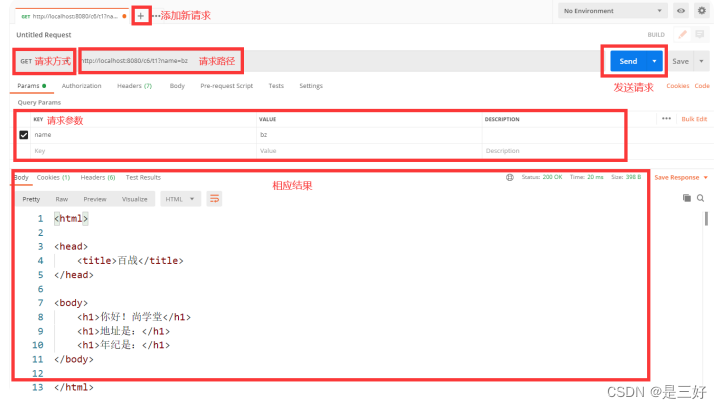The height and width of the screenshot is (409, 722).
Task: Click the Untitled Request title
Action: [44, 35]
